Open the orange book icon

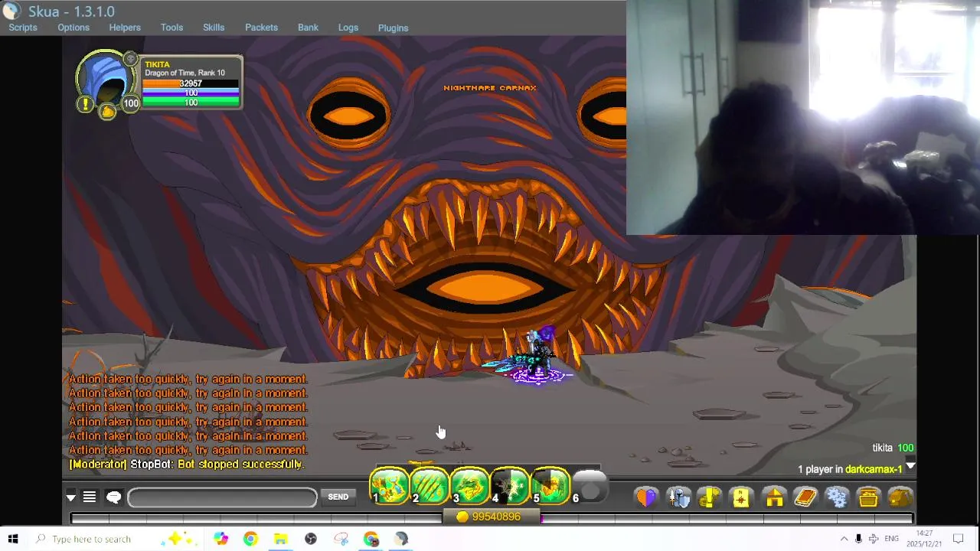tap(805, 497)
